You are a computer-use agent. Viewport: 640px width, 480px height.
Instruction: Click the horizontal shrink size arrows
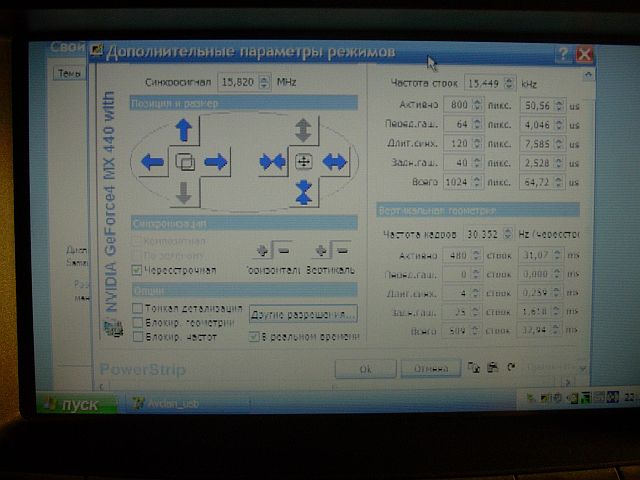tap(272, 162)
